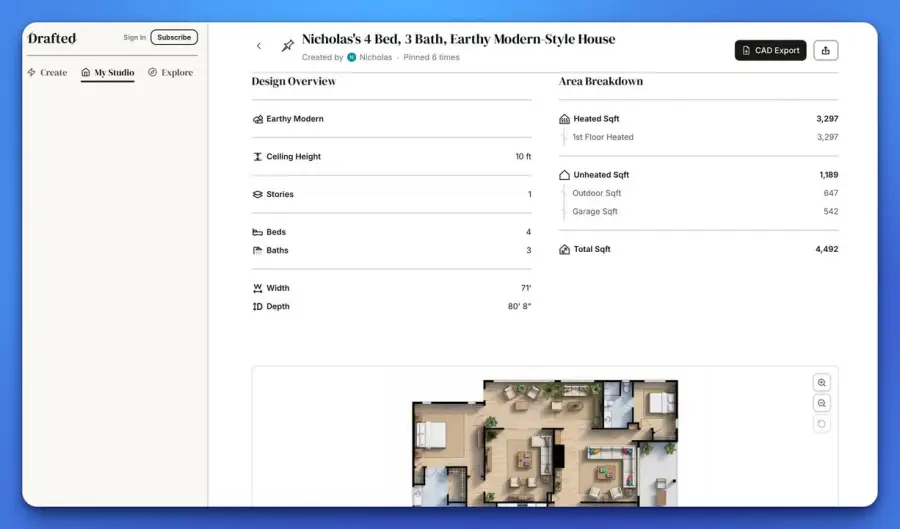
Task: Click the Heated Sqft value 3,297
Action: click(x=827, y=119)
